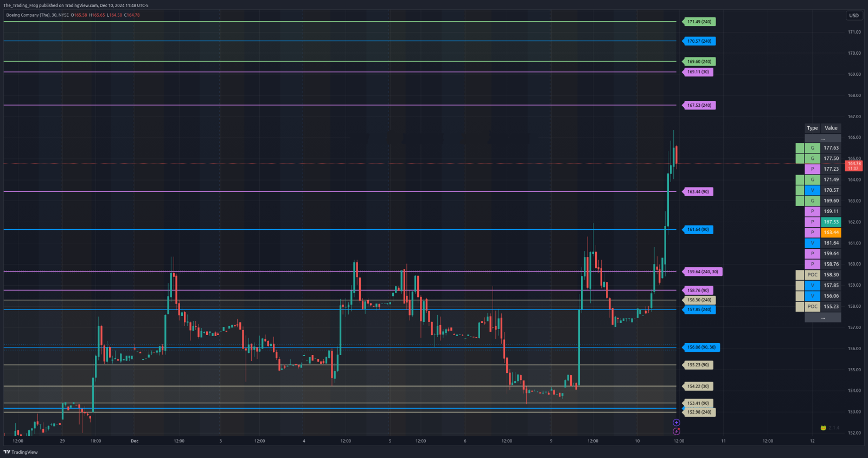The width and height of the screenshot is (868, 458).
Task: Select the beige 153.41 (90) level label
Action: [698, 403]
